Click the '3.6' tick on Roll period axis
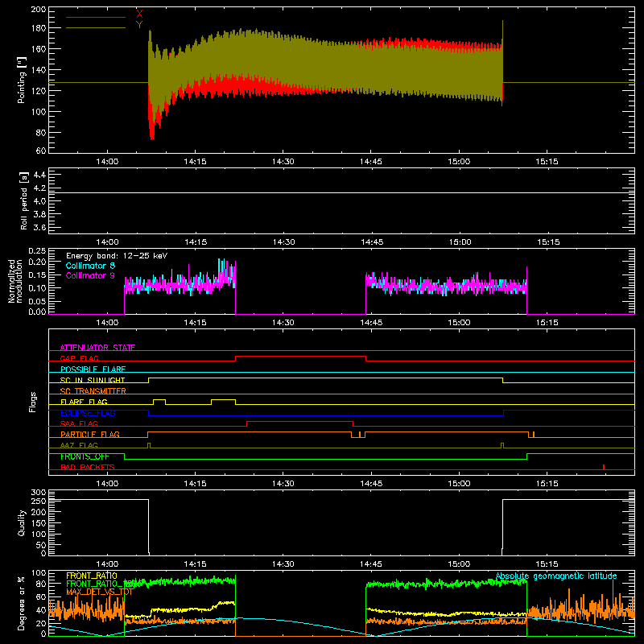The image size is (644, 644). click(39, 227)
